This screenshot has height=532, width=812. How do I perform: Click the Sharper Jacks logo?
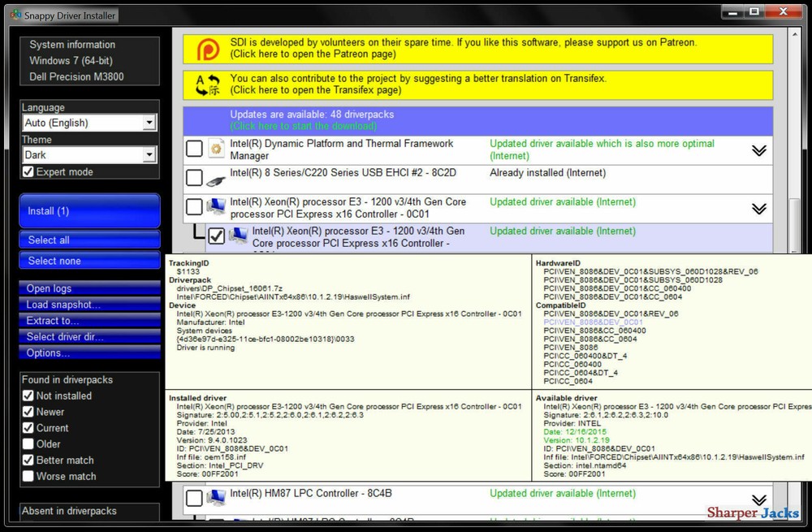(754, 512)
